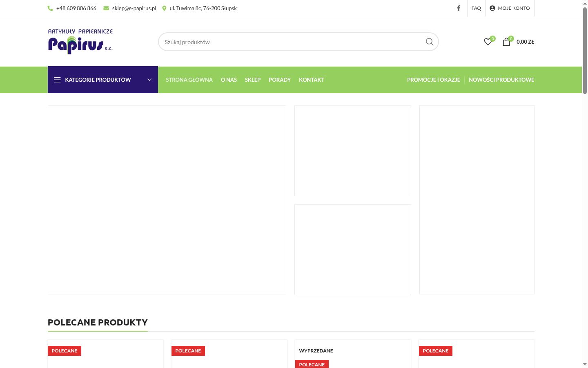Screen dimensions: 588x368
Task: Click the phone icon beside +48 609 806 866
Action: (50, 8)
